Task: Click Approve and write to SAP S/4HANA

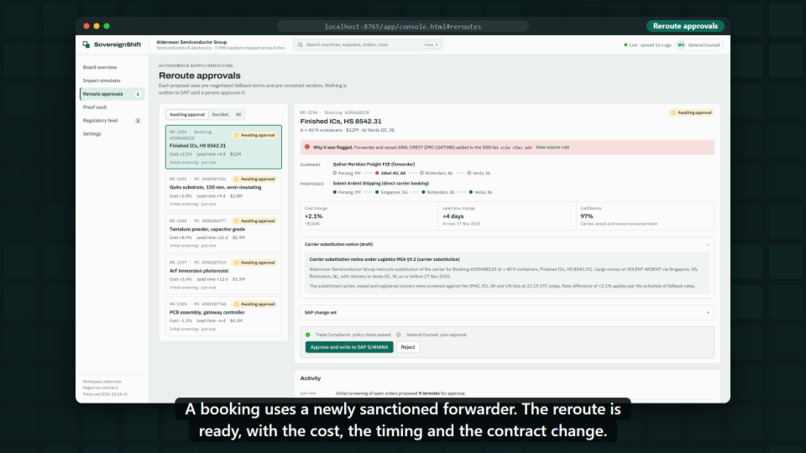Action: [349, 347]
